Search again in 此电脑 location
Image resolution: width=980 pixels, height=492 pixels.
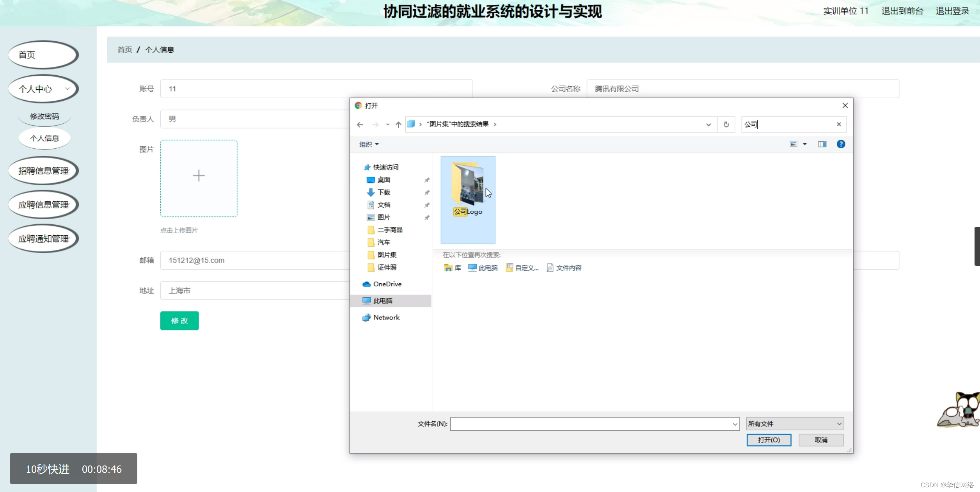pos(483,268)
